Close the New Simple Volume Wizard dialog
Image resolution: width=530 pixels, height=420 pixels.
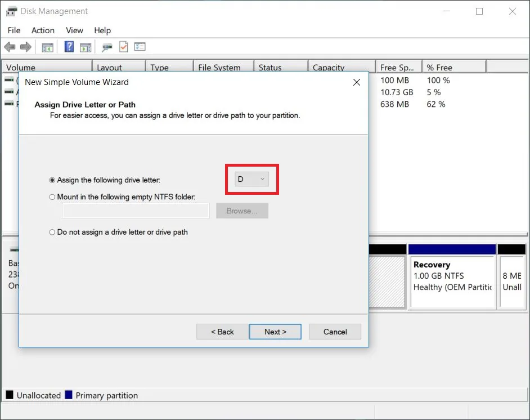(x=356, y=82)
